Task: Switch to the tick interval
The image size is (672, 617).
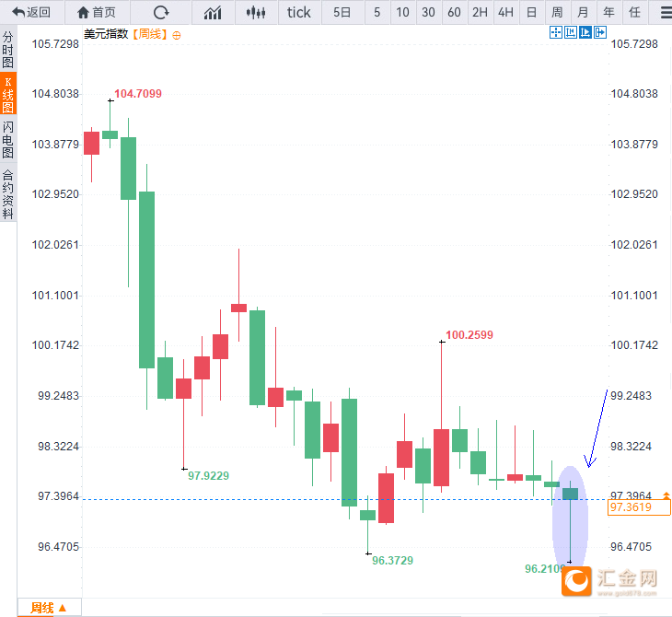Action: (299, 13)
